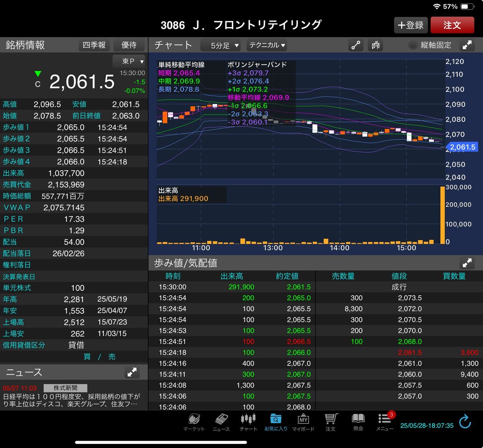Expand the chart panel to fullscreen
Screen dimensions: 483x448
[467, 45]
